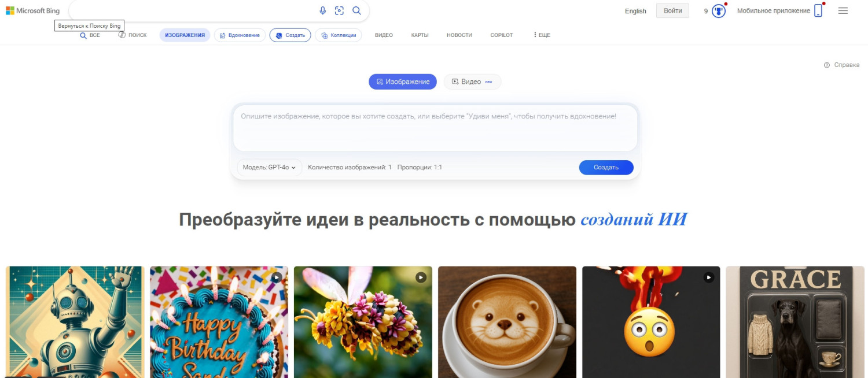Open the hamburger menu icon
This screenshot has height=378, width=868.
click(843, 10)
